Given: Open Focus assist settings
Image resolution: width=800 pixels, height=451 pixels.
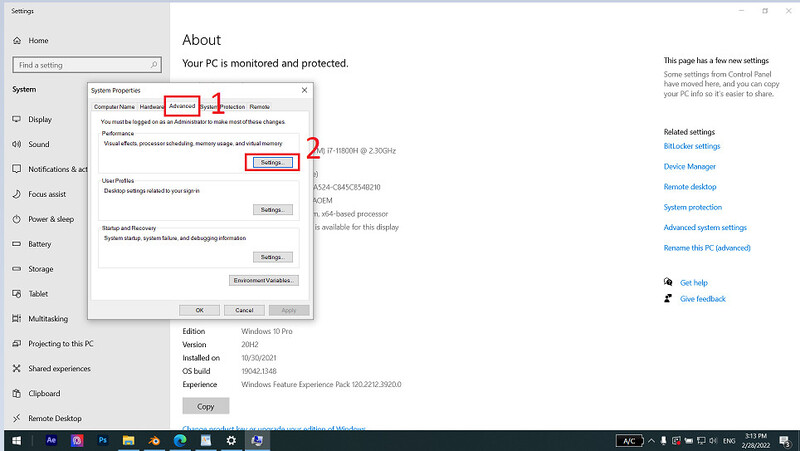Looking at the screenshot, I should click(x=39, y=194).
